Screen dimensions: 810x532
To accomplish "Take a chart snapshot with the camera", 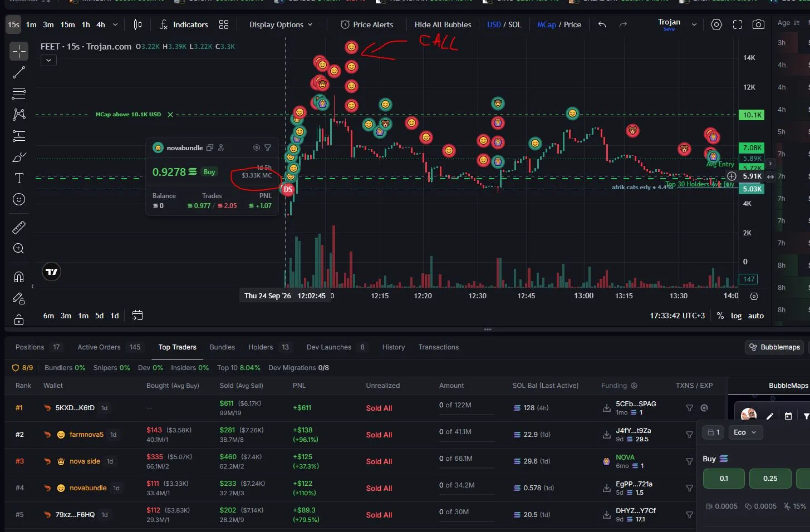I will 758,24.
